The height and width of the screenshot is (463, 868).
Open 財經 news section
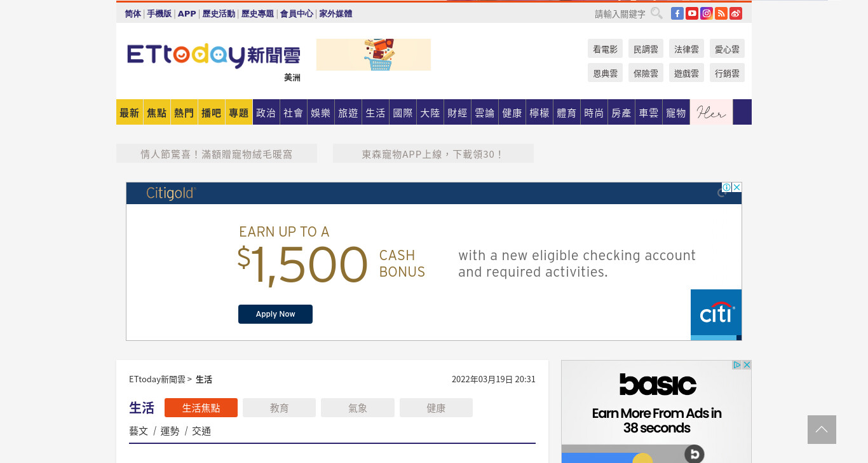458,112
